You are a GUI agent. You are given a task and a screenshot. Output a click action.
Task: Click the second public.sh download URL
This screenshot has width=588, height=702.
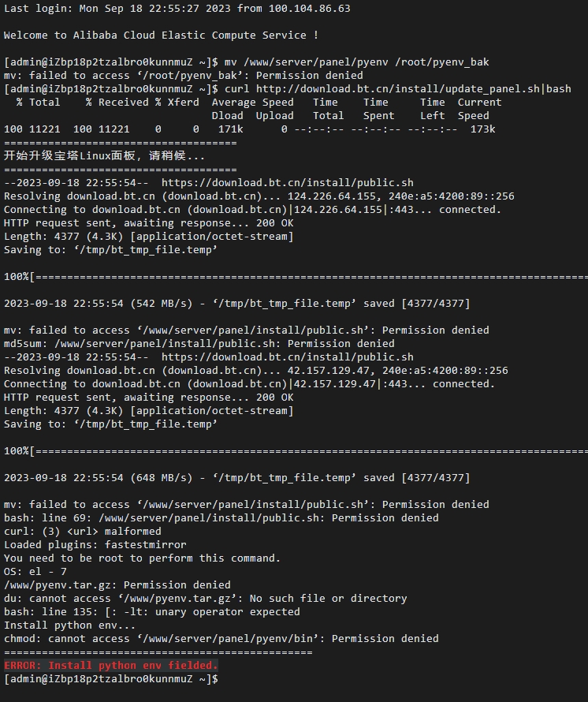pyautogui.click(x=287, y=357)
